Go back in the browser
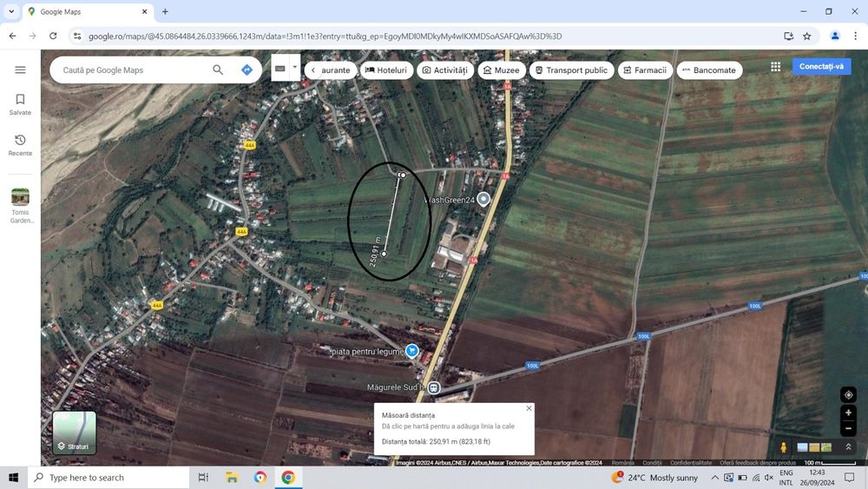 click(x=12, y=36)
